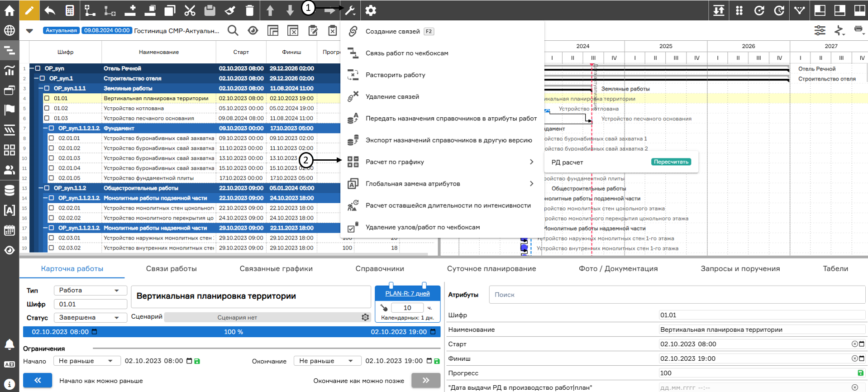Open the Статус dropdown showing Завершена
This screenshot has height=392, width=868.
click(x=90, y=317)
